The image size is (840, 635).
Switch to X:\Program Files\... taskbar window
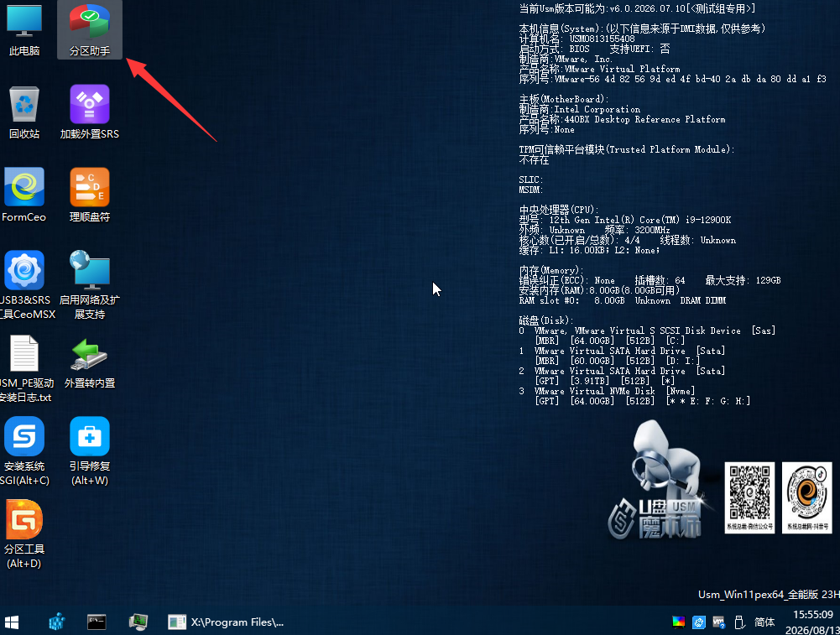pyautogui.click(x=226, y=622)
